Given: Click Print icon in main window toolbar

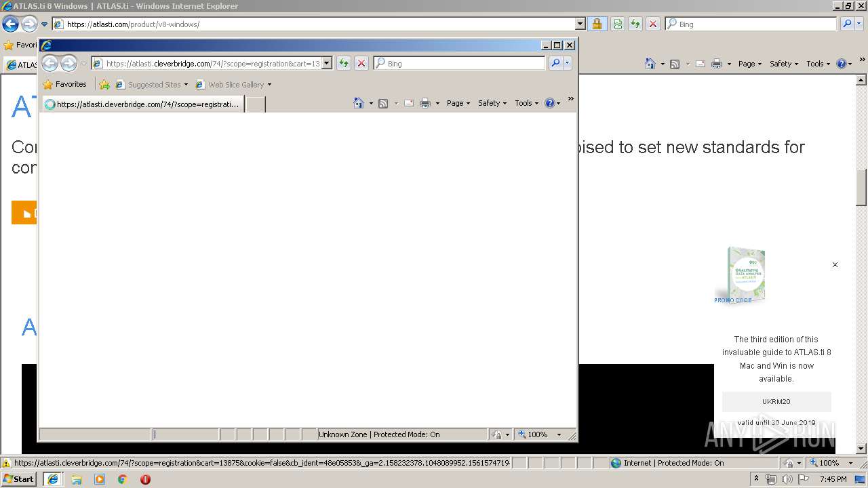Looking at the screenshot, I should (x=717, y=64).
